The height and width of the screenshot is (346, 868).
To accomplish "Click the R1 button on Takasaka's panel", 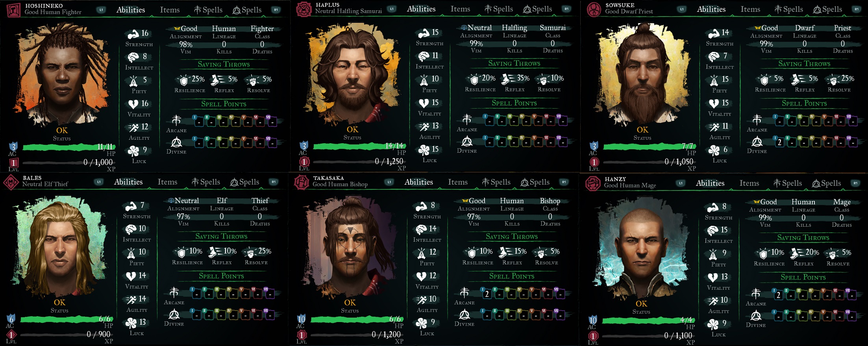I will click(564, 182).
